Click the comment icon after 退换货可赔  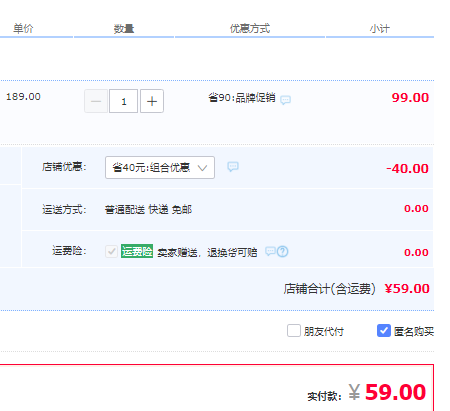tap(270, 251)
